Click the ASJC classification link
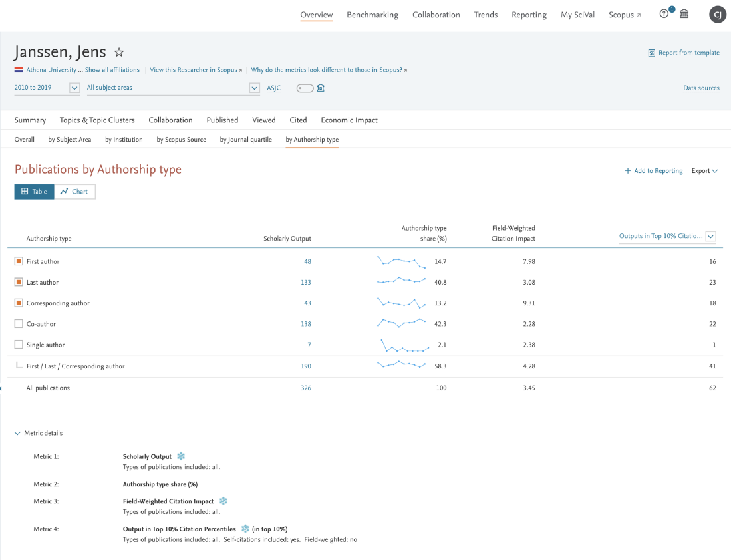The image size is (731, 560). coord(273,88)
